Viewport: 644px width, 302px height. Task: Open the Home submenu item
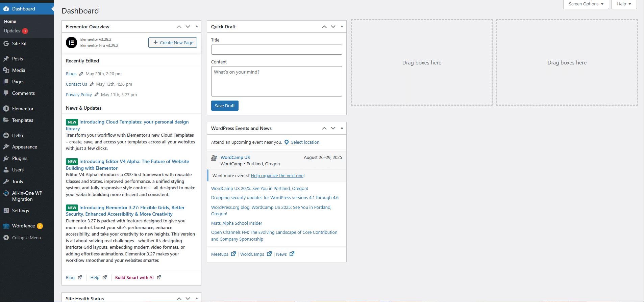tap(10, 21)
